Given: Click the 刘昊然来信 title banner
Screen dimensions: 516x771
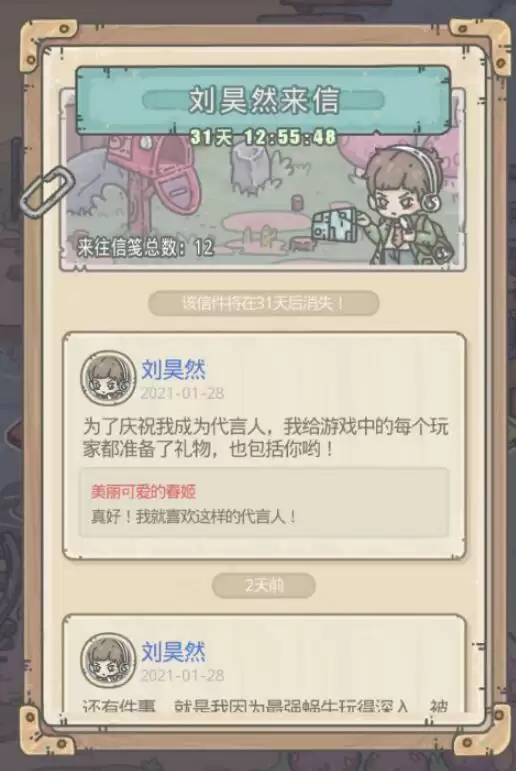Looking at the screenshot, I should 264,100.
